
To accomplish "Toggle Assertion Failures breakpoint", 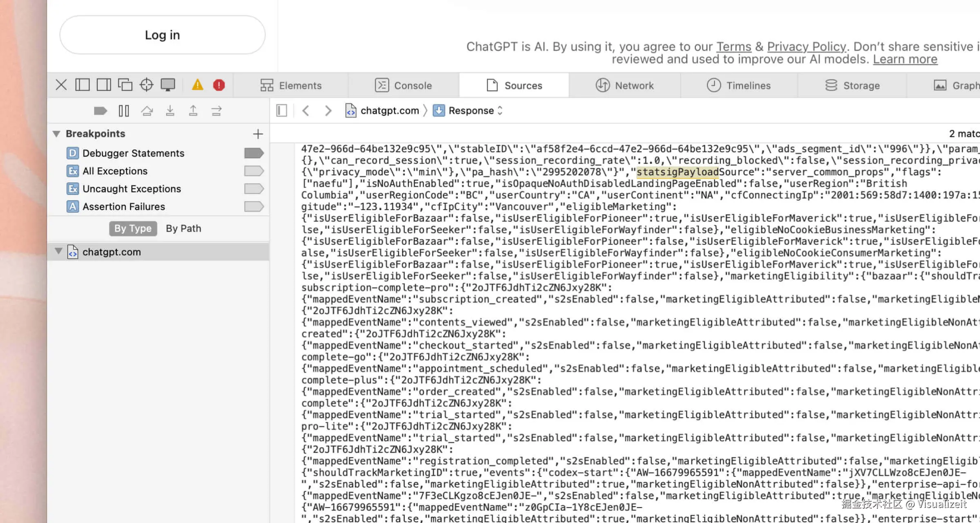I will (254, 207).
